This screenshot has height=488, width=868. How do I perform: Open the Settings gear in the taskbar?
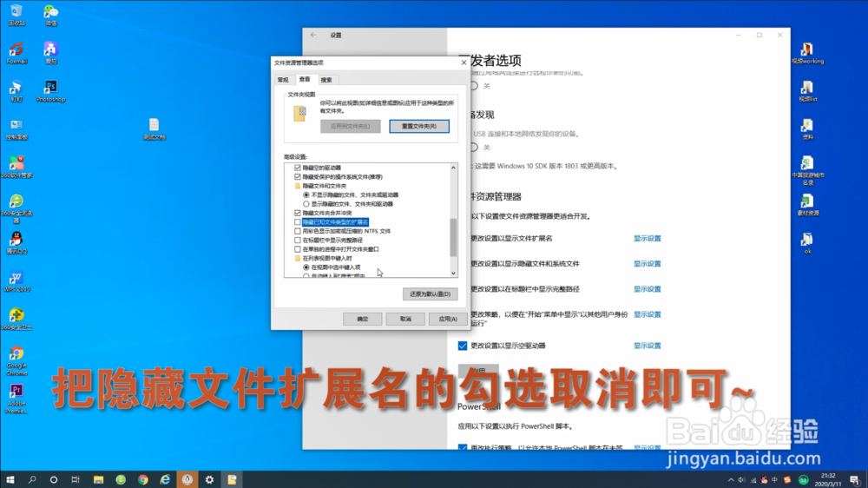tap(209, 479)
